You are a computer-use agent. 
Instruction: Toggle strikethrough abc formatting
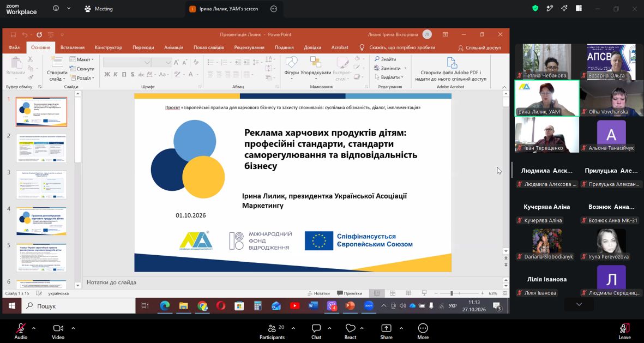pyautogui.click(x=141, y=74)
